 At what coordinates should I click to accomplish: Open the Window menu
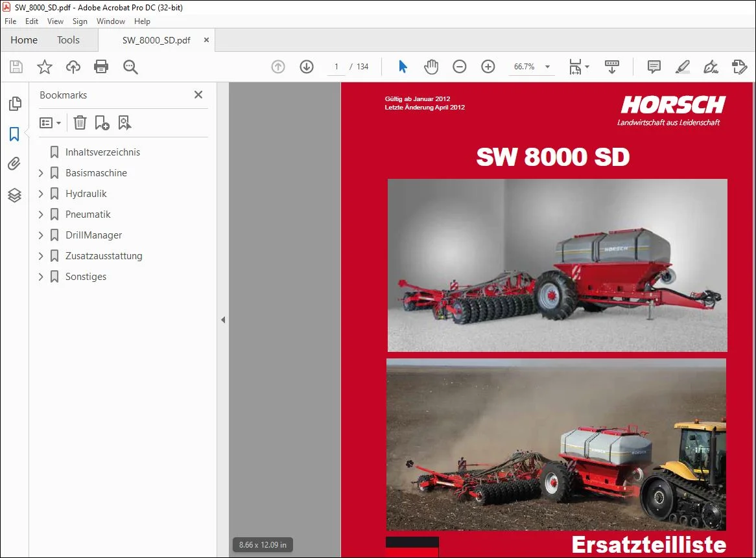[x=111, y=21]
